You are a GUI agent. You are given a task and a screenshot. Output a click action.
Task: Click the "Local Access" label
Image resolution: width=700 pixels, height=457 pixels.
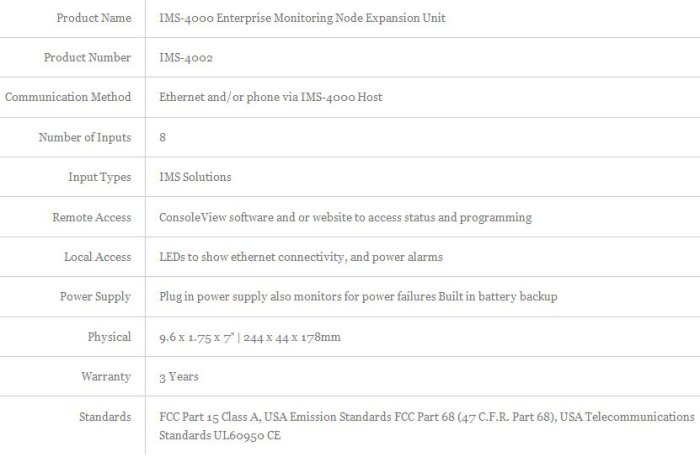click(x=97, y=257)
